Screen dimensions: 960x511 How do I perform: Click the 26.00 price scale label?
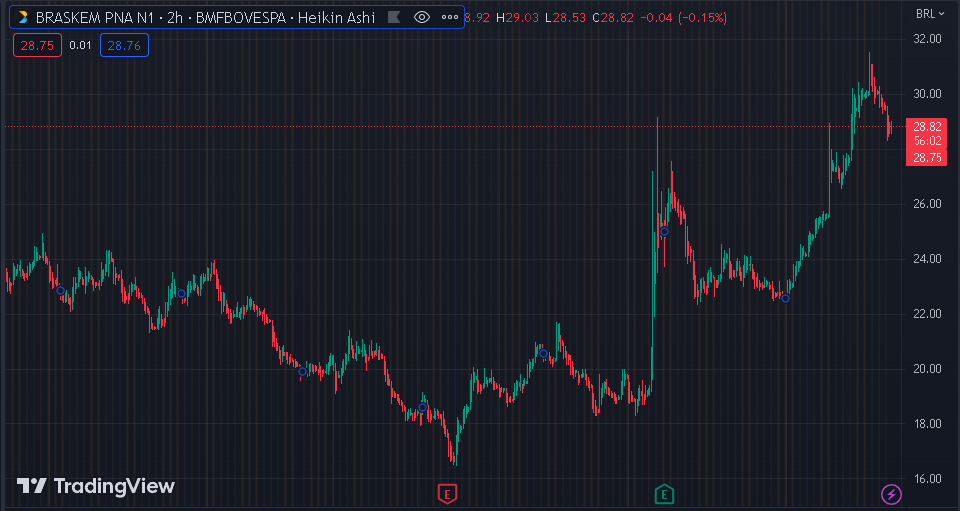(x=927, y=204)
